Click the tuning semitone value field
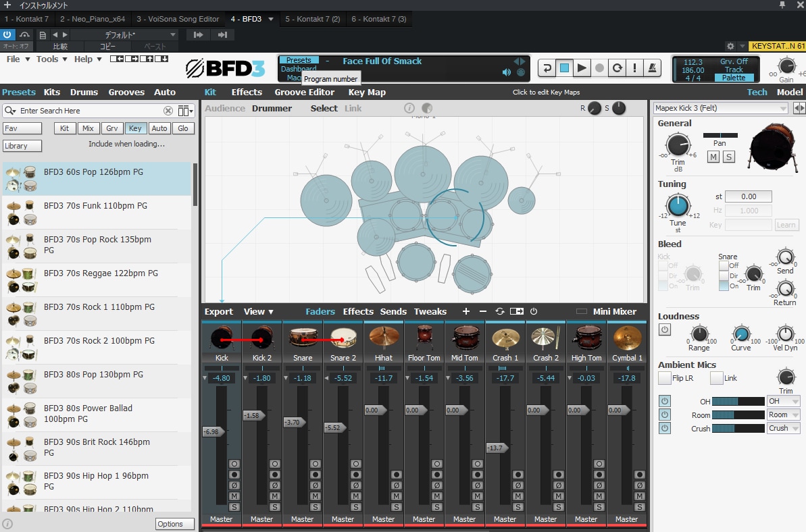 click(x=749, y=196)
